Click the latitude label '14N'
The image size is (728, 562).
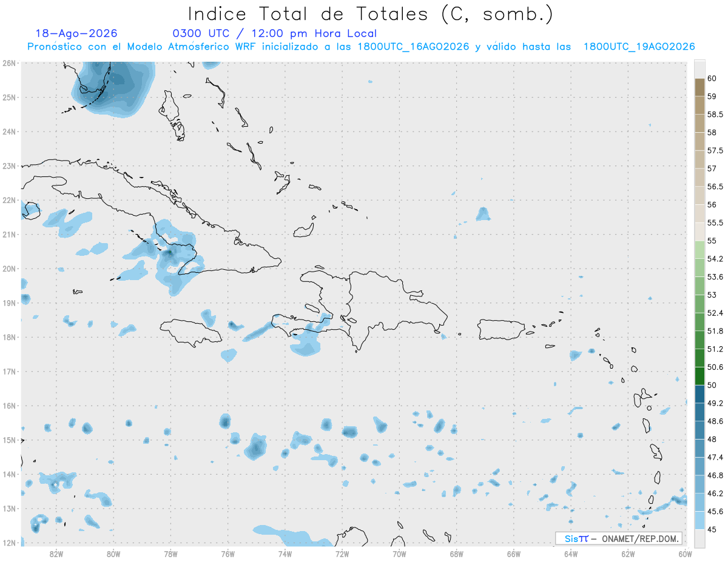tap(10, 474)
